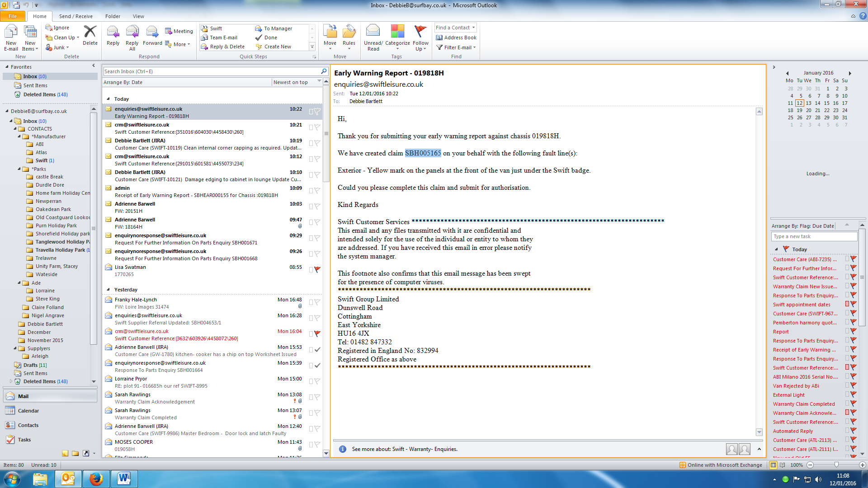
Task: Collapse the Today message group
Action: [108, 99]
